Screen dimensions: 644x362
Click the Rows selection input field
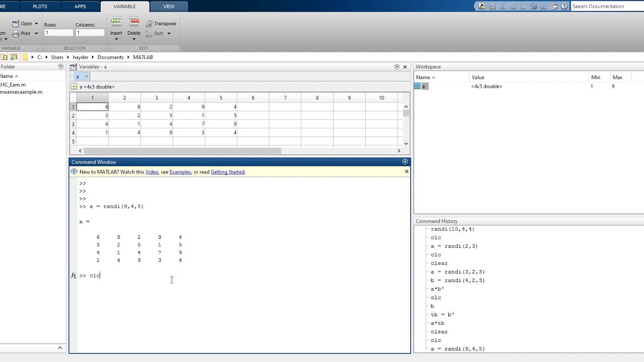pyautogui.click(x=58, y=33)
